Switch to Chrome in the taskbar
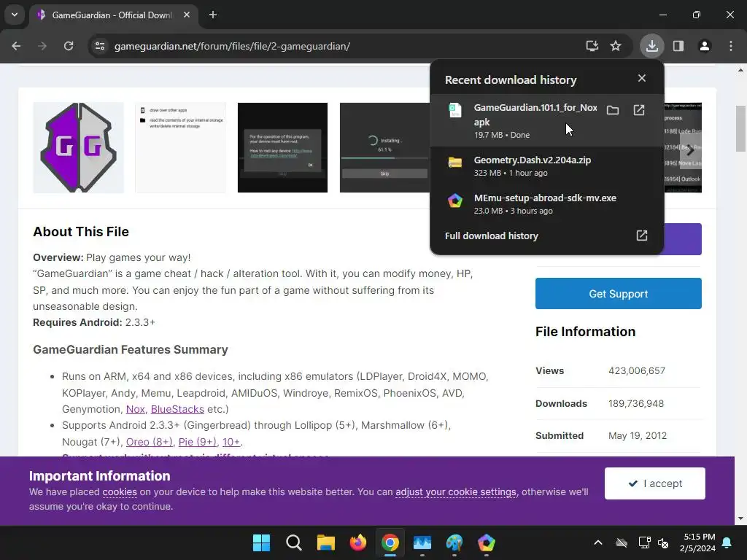 click(x=390, y=542)
